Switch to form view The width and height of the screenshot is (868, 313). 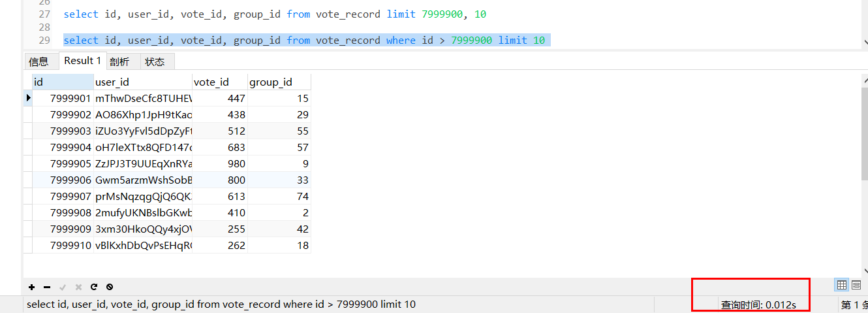pyautogui.click(x=856, y=285)
